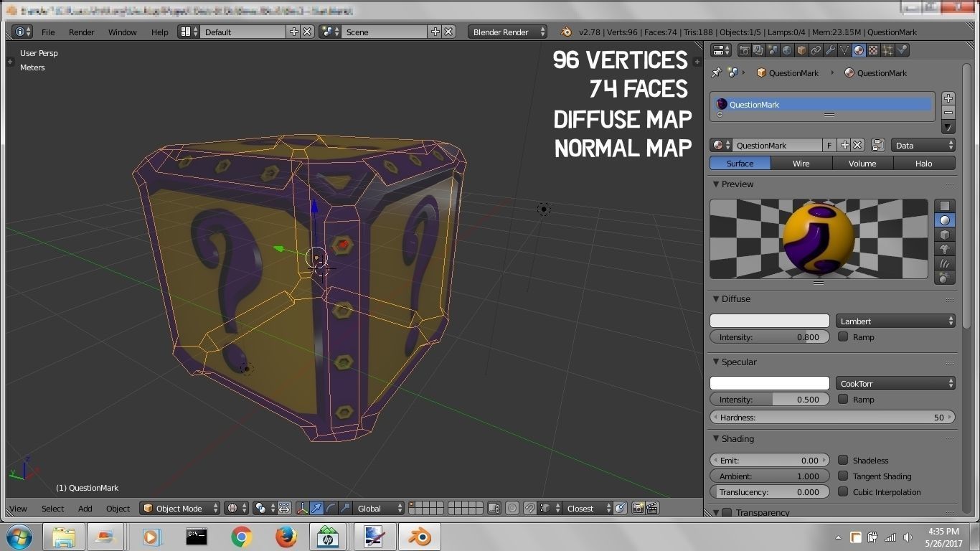Toggle lock camera and layers icon
Viewport: 980px width, 551px height.
point(494,508)
